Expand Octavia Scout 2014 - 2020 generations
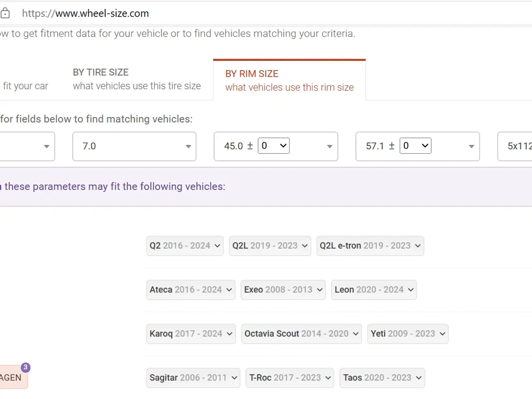532x399 pixels. [301, 334]
